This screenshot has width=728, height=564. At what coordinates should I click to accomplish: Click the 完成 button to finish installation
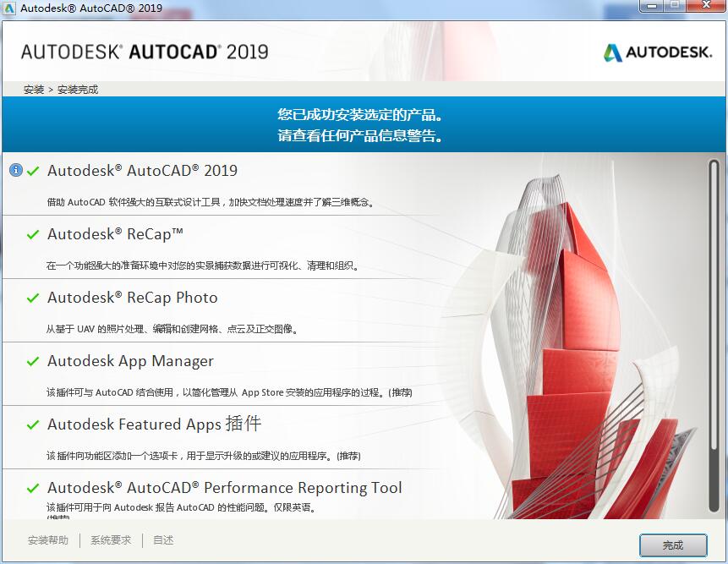click(672, 545)
